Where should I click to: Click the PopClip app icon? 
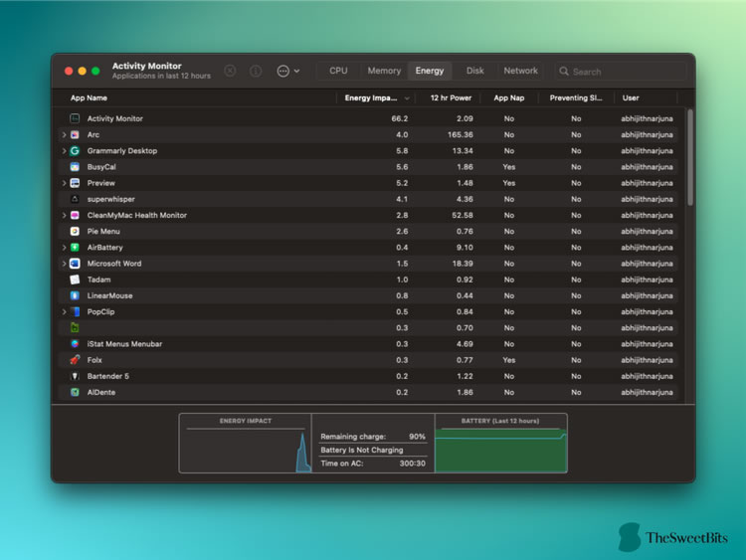(75, 311)
